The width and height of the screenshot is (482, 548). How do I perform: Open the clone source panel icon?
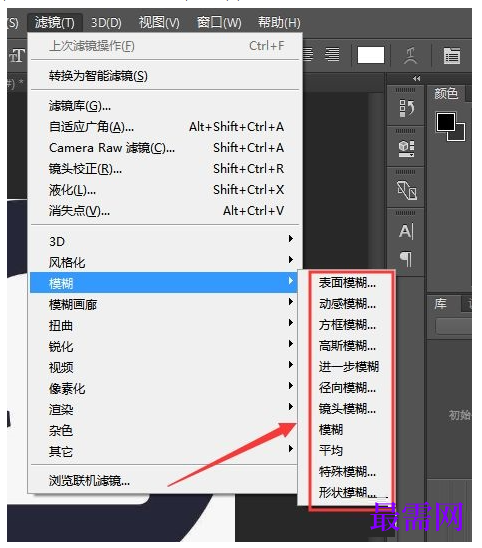click(406, 190)
